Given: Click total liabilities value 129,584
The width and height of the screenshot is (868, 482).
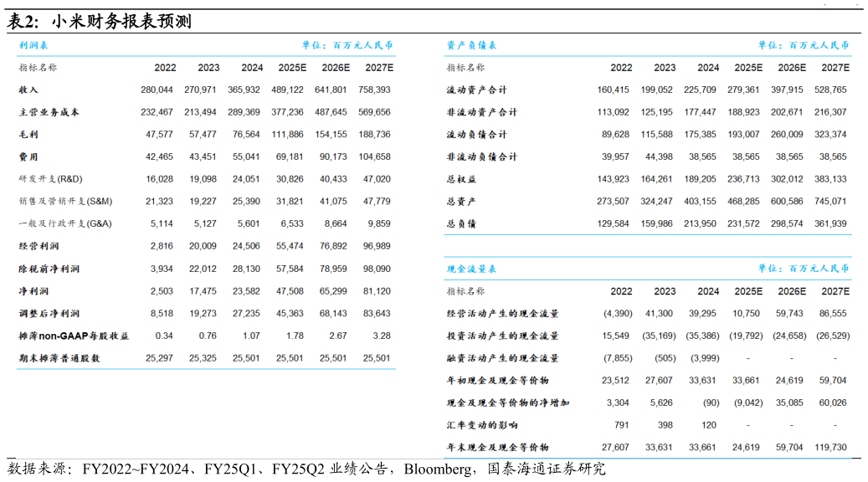Looking at the screenshot, I should (x=613, y=223).
